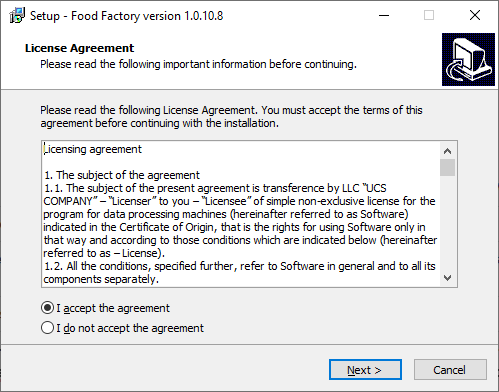Place cursor on "Licensing agreement" first line

click(93, 149)
